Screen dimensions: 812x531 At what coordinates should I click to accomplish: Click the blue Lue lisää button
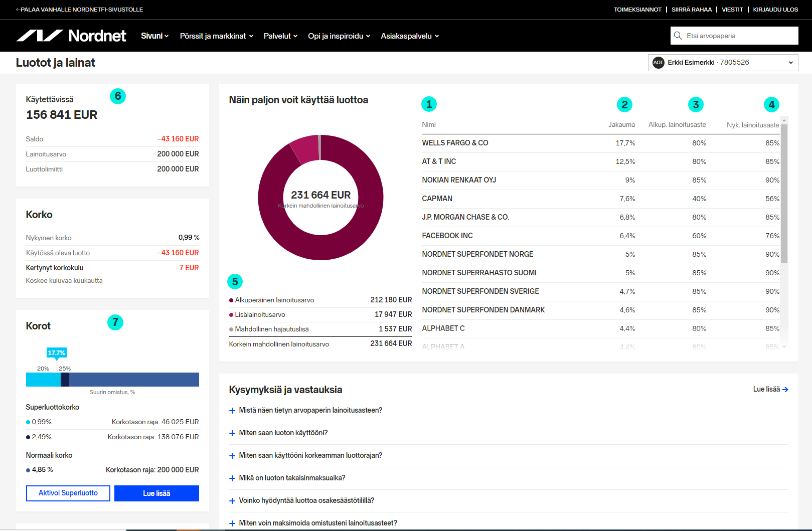(x=156, y=493)
